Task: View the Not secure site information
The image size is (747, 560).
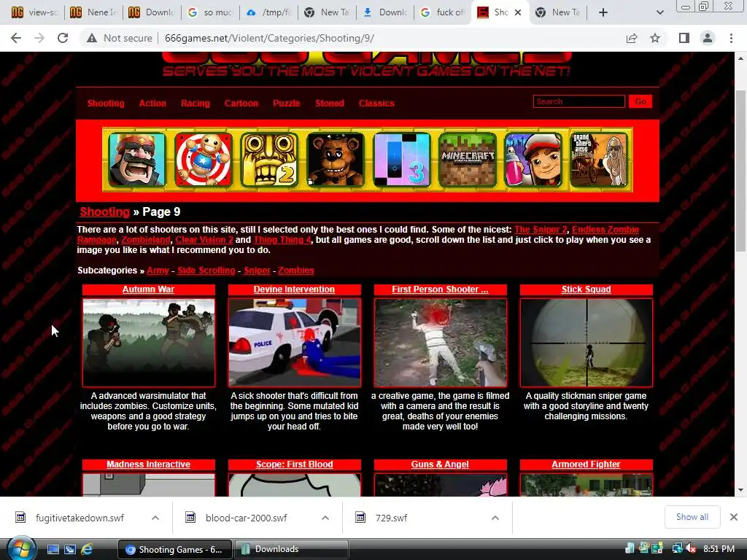Action: [120, 38]
